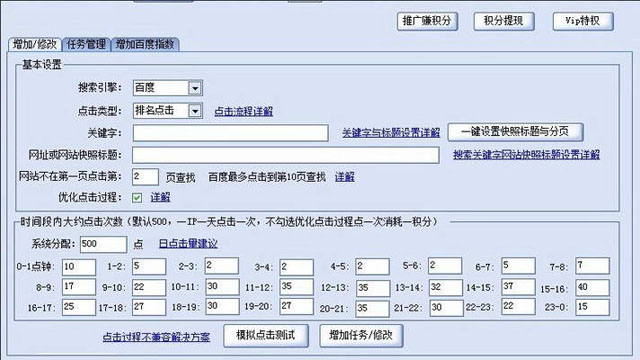This screenshot has width=640, height=360.
Task: Click the 增加任务/修改 button
Action: [x=361, y=336]
